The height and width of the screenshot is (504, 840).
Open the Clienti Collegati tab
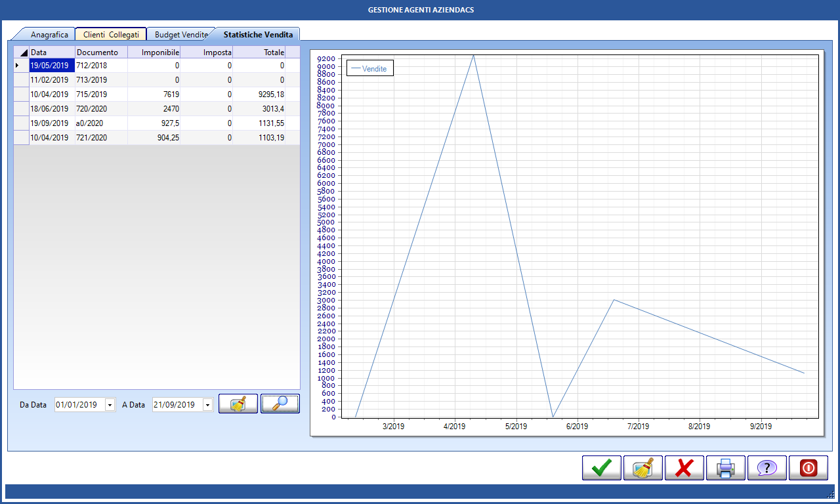pyautogui.click(x=111, y=35)
